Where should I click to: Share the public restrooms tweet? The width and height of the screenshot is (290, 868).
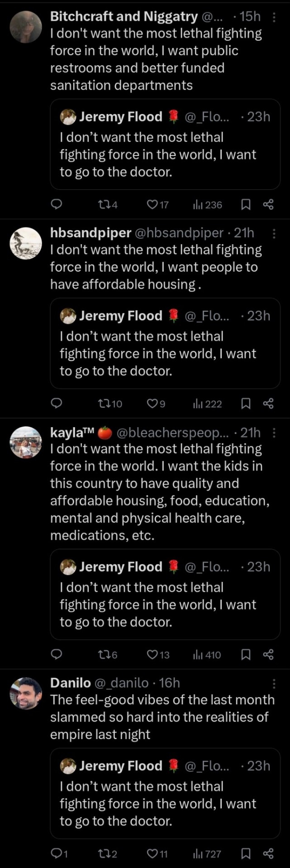click(x=268, y=205)
